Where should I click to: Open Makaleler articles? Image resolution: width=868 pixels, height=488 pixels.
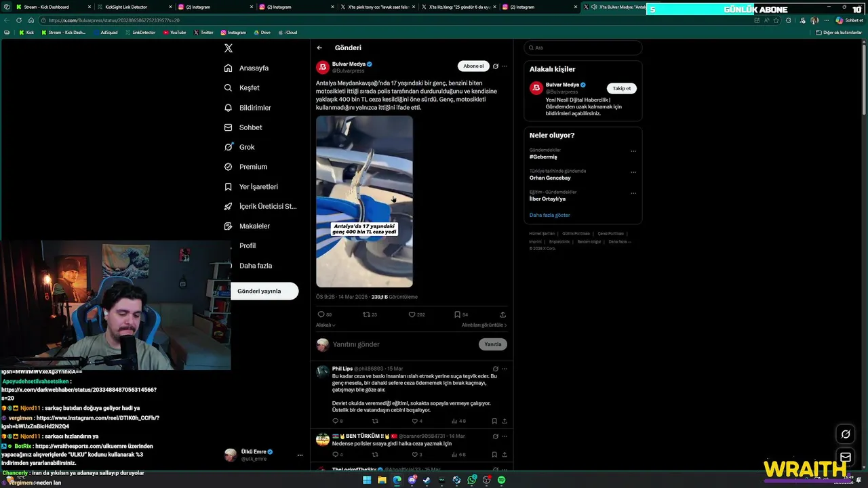(x=247, y=226)
